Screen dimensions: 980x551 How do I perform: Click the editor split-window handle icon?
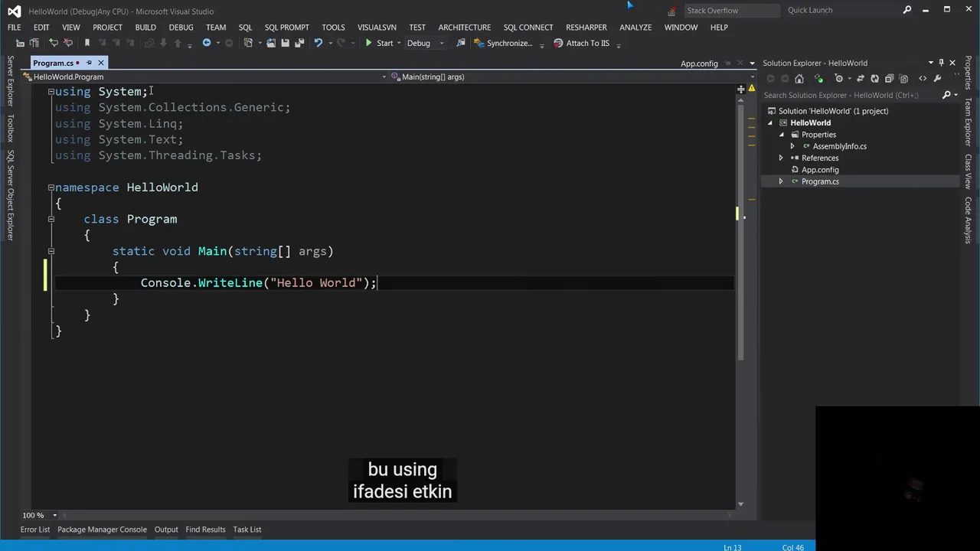740,90
